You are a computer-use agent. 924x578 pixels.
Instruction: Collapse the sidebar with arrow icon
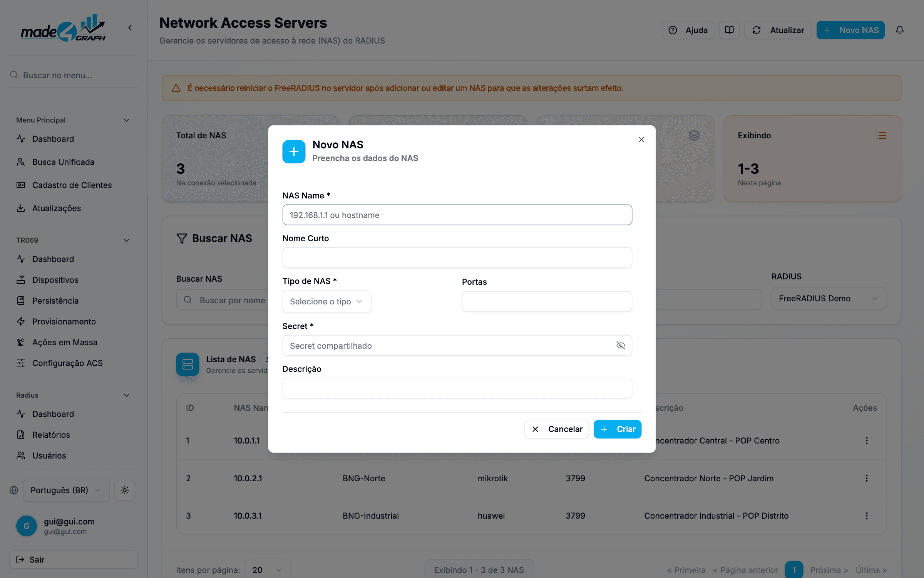130,28
